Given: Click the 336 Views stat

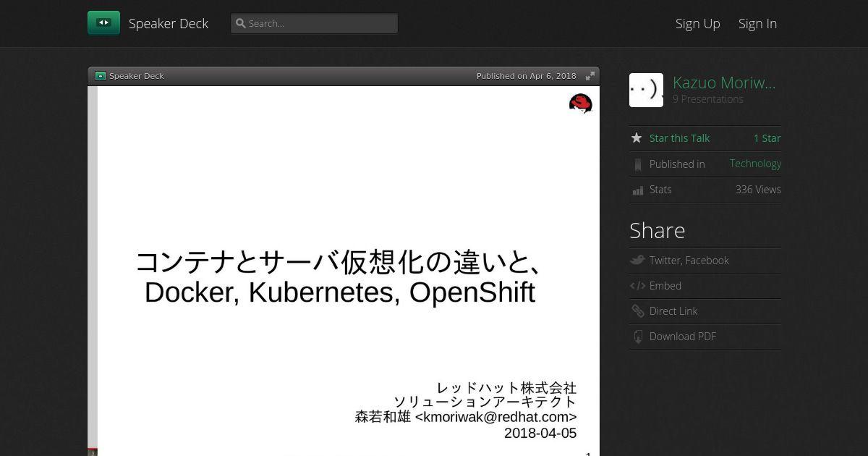Looking at the screenshot, I should (x=758, y=190).
